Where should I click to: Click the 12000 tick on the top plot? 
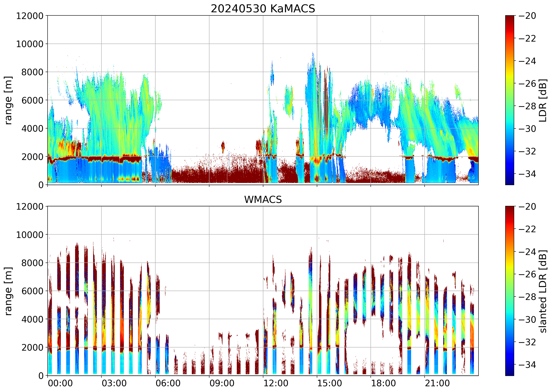pos(30,16)
